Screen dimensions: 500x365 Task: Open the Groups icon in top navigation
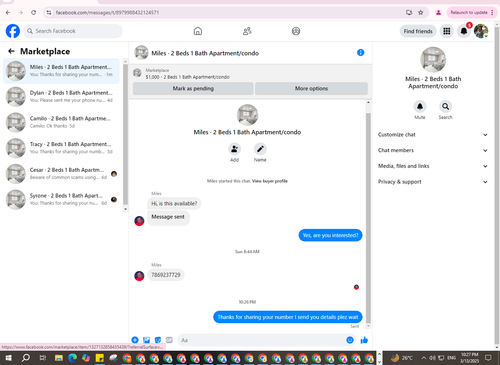pos(296,31)
